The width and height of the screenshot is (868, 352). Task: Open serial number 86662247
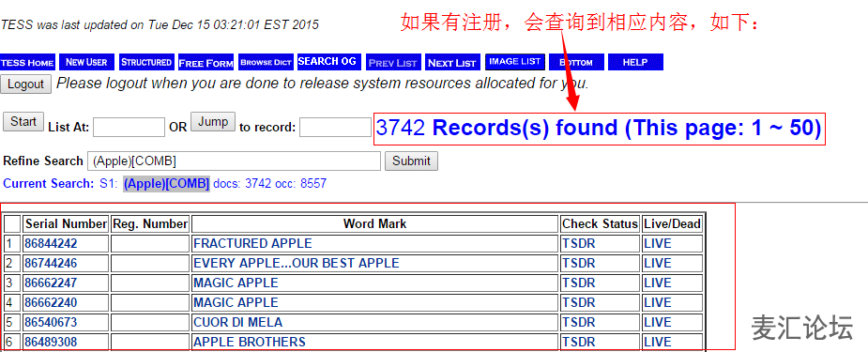[x=51, y=283]
